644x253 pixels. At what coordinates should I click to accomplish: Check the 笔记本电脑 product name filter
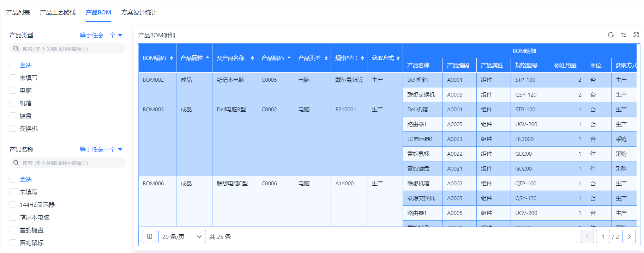(13, 217)
